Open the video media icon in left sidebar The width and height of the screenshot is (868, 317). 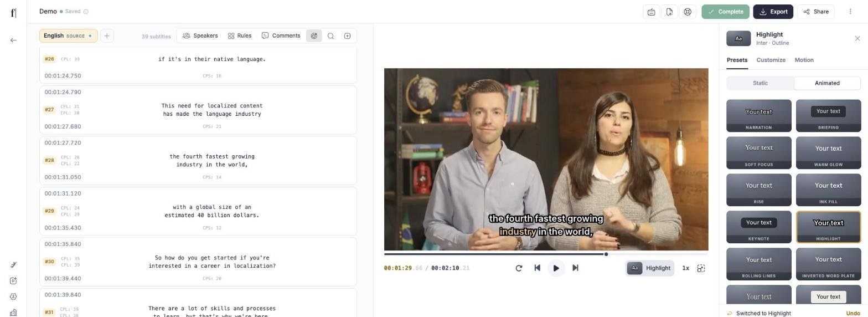point(13,281)
